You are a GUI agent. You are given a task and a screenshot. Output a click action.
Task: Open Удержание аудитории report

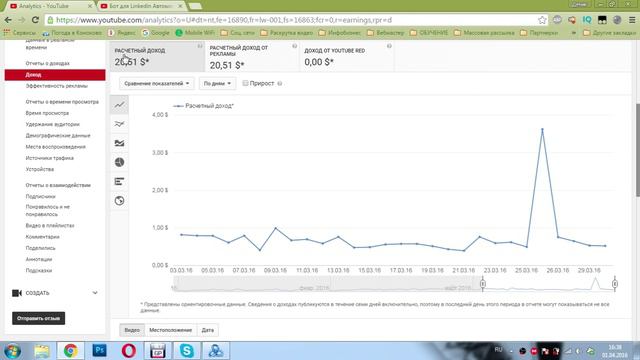pyautogui.click(x=52, y=124)
